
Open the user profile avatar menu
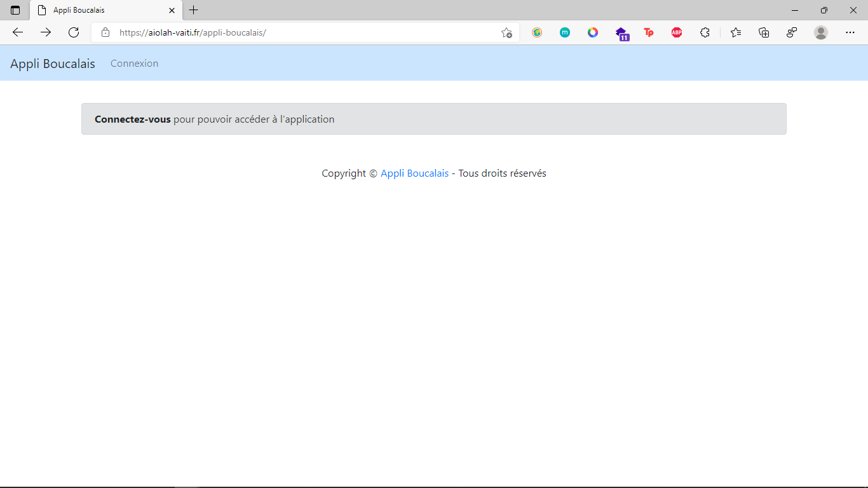821,32
